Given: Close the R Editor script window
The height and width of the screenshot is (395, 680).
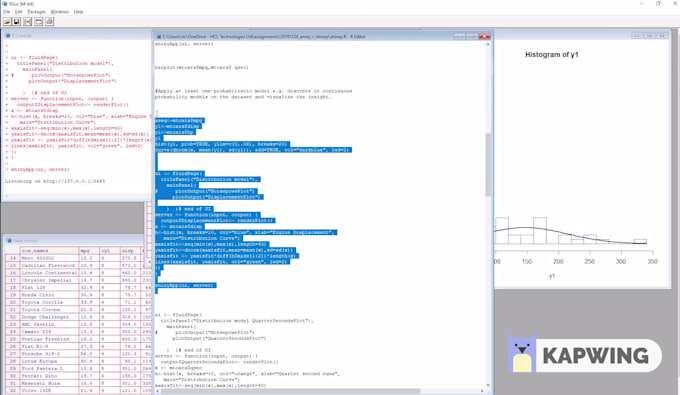Looking at the screenshot, I should pos(485,37).
